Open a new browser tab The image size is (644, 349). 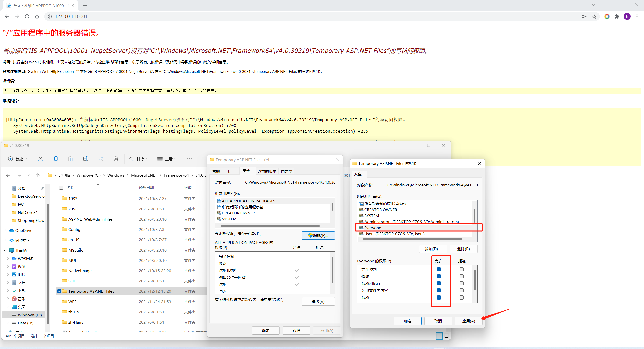pos(85,5)
